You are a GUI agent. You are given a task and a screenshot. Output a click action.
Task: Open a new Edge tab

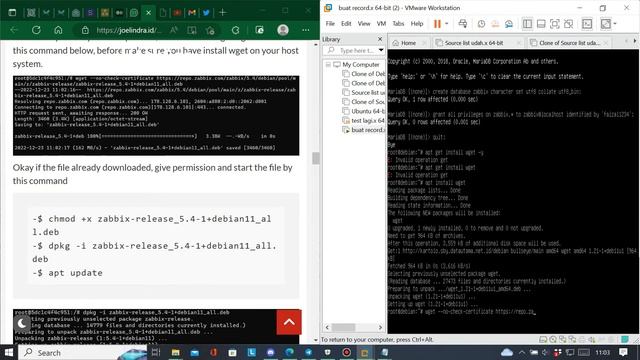(222, 13)
